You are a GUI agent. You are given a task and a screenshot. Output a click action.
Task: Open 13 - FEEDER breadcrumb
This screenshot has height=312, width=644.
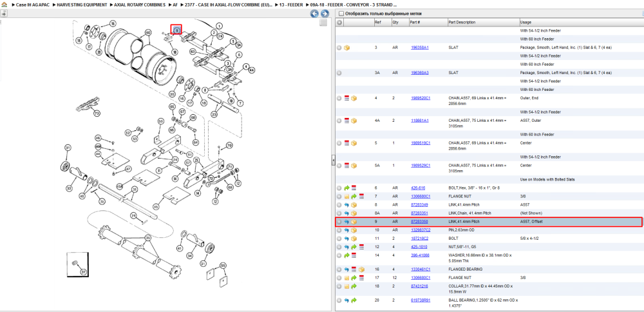point(291,5)
